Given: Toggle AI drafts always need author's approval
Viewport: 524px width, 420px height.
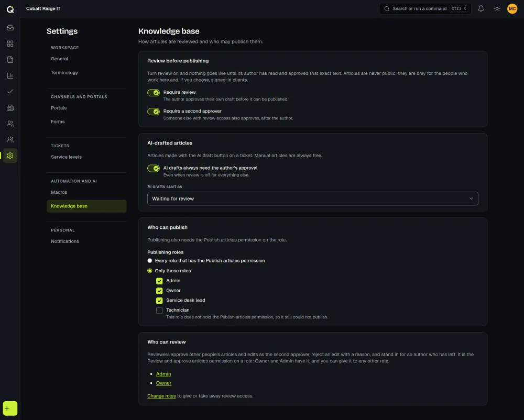Looking at the screenshot, I should tap(154, 168).
